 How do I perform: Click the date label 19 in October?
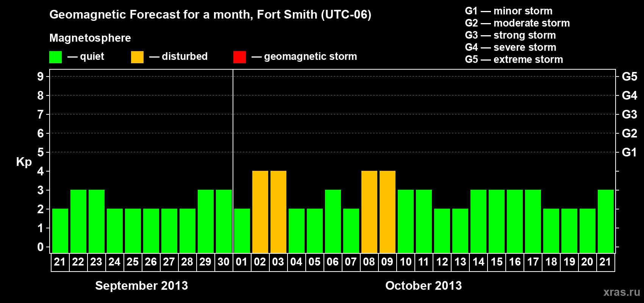tap(569, 262)
